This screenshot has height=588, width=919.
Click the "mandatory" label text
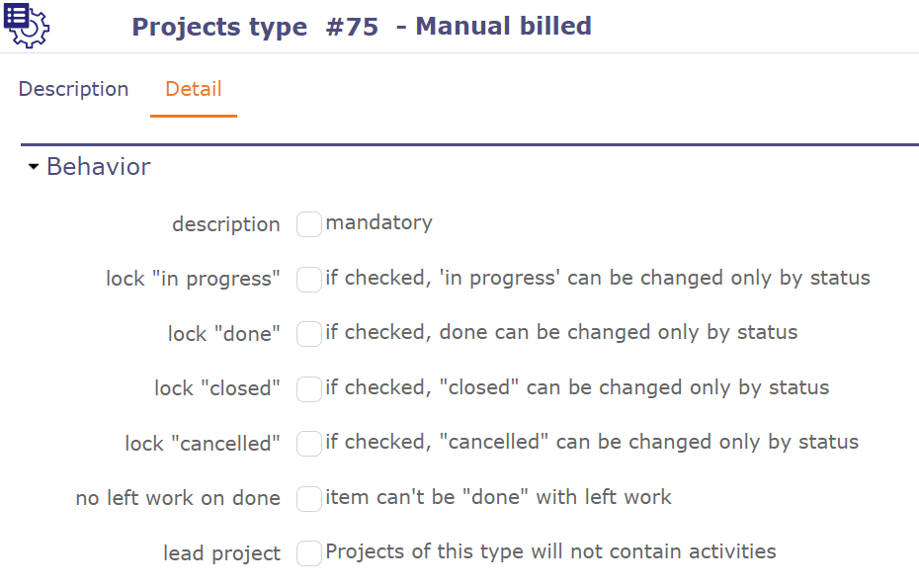pos(378,222)
